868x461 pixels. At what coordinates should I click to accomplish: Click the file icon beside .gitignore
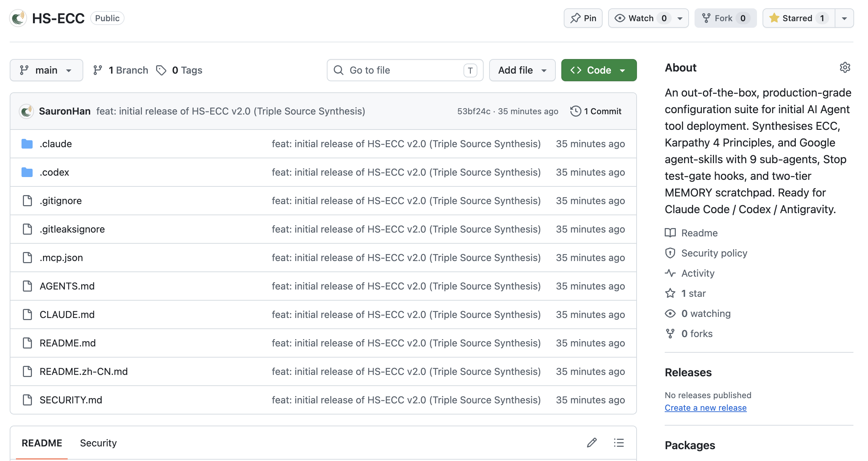point(27,201)
